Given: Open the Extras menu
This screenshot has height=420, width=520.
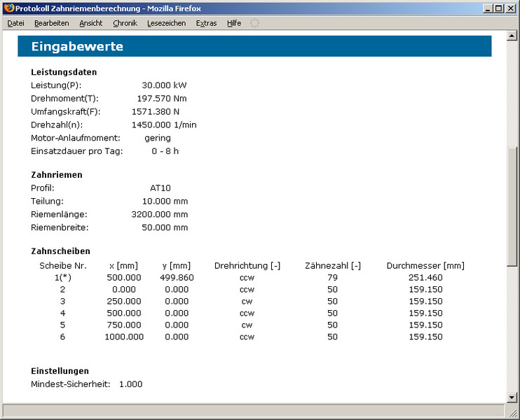Looking at the screenshot, I should [206, 23].
